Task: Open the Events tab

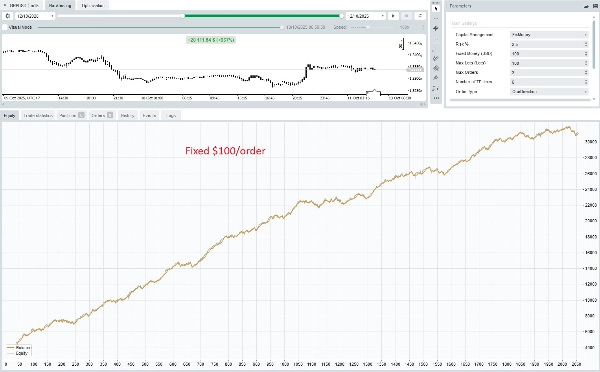Action: click(x=149, y=115)
